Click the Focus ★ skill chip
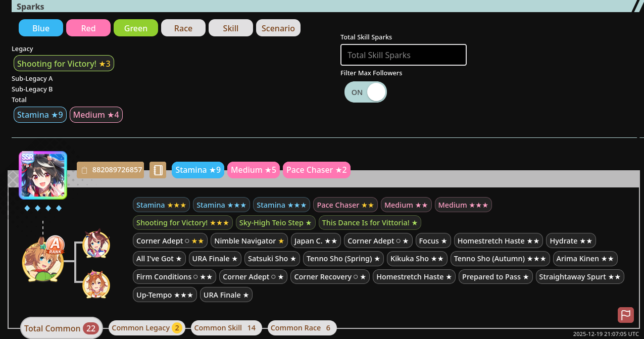Image resolution: width=644 pixels, height=339 pixels. click(433, 241)
